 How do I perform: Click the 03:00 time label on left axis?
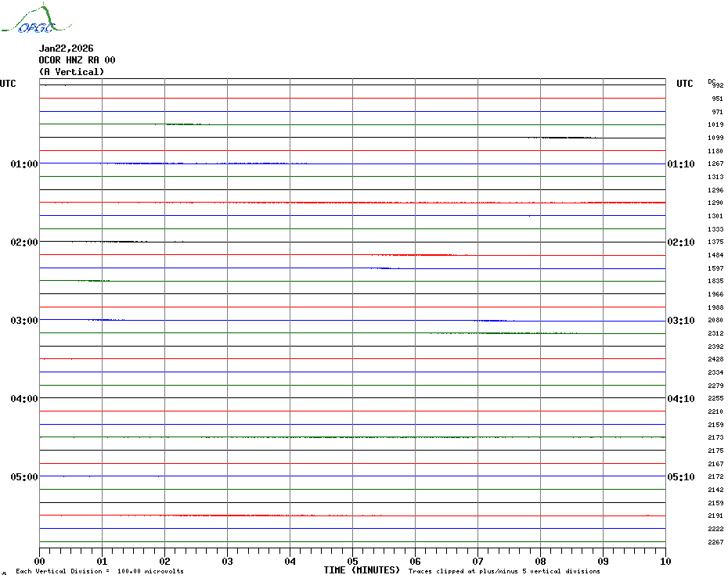[24, 321]
